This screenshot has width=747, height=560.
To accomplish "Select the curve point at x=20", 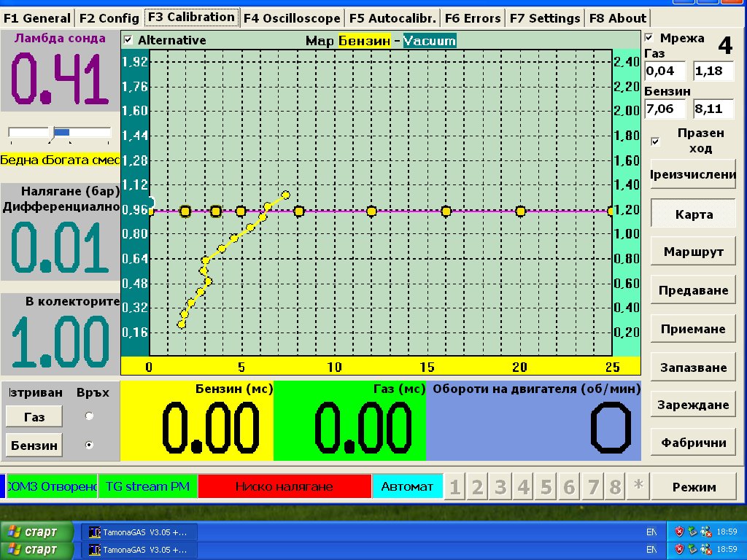I will [521, 211].
